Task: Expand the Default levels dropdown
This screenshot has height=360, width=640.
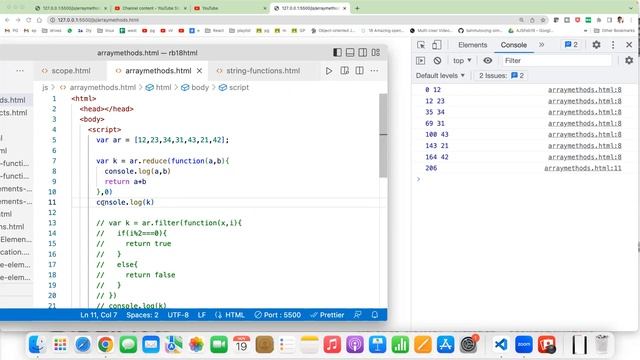Action: [440, 76]
